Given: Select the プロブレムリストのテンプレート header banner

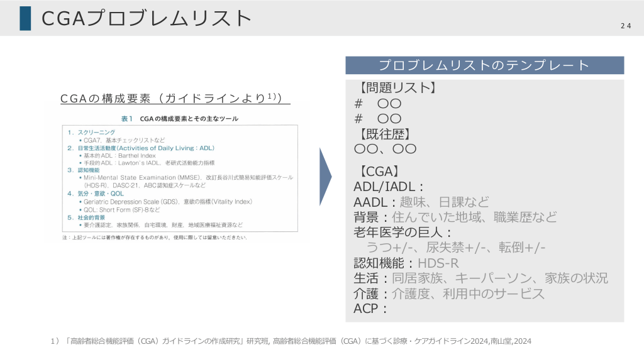Looking at the screenshot, I should 484,65.
